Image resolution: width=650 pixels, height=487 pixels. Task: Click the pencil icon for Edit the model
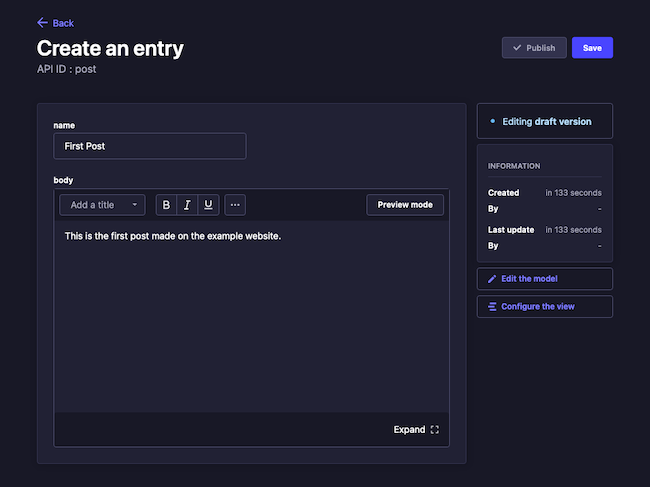click(491, 279)
